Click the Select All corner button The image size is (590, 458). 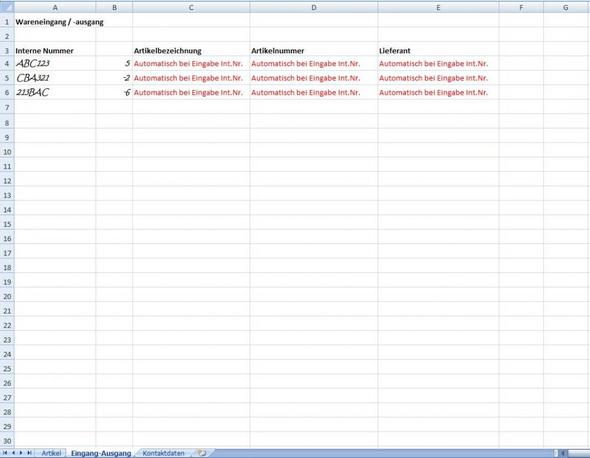coord(7,7)
